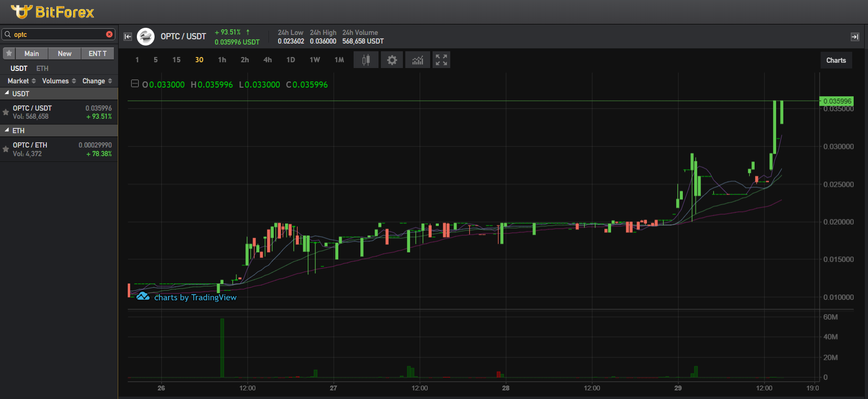Viewport: 868px width, 399px height.
Task: Collapse the right-side panel arrow
Action: (x=855, y=36)
